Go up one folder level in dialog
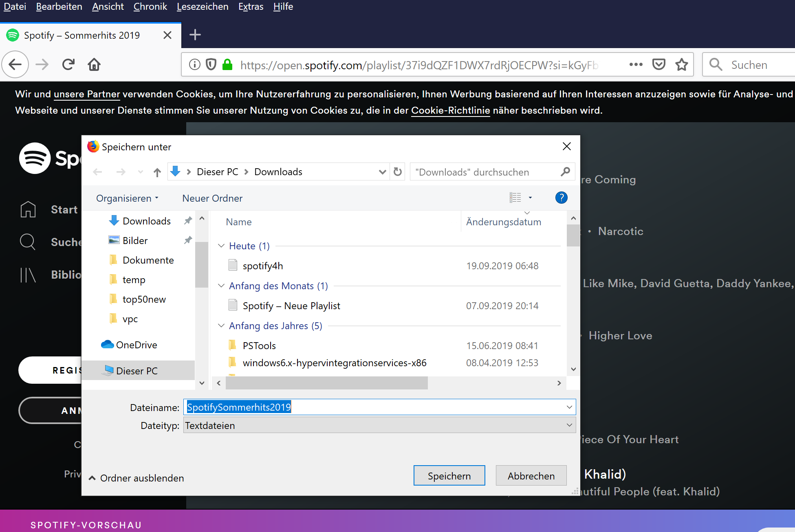Viewport: 795px width, 532px height. [x=157, y=172]
